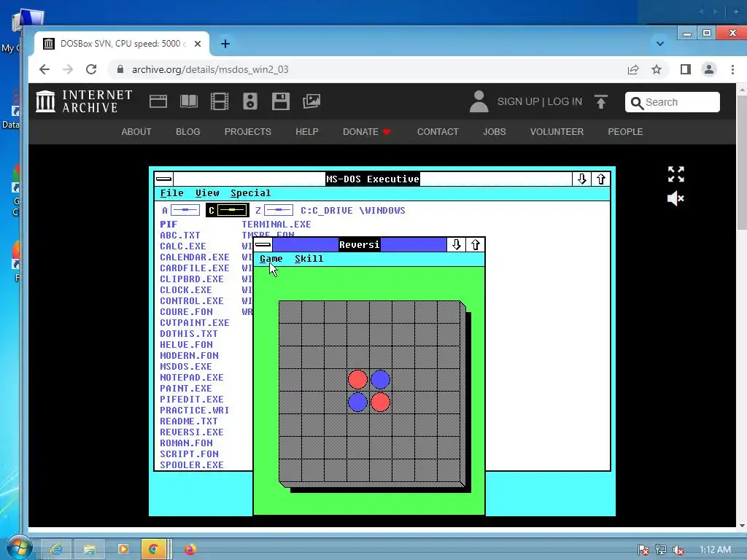Select drive C in MS-DOS Executive
Screen dimensions: 747x560
(x=228, y=210)
